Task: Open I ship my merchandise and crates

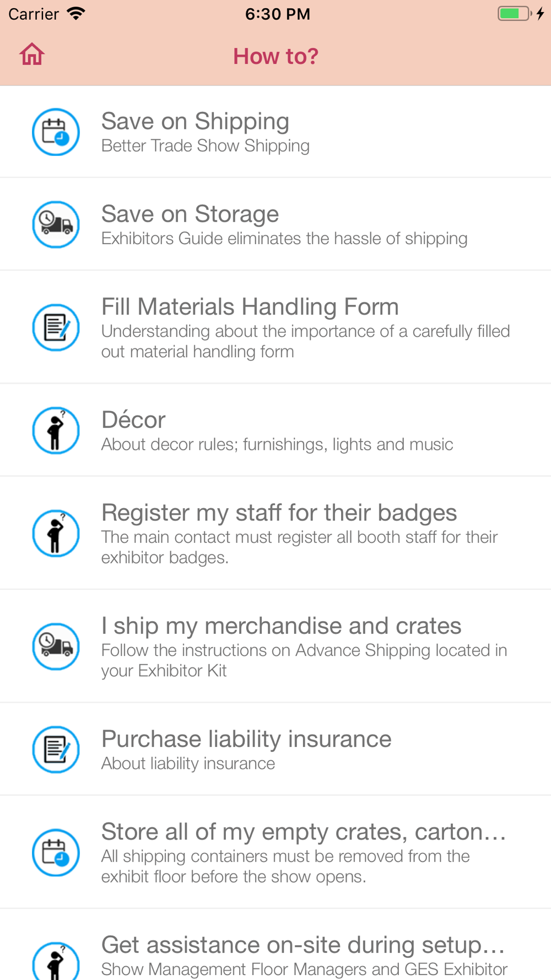Action: tap(275, 647)
